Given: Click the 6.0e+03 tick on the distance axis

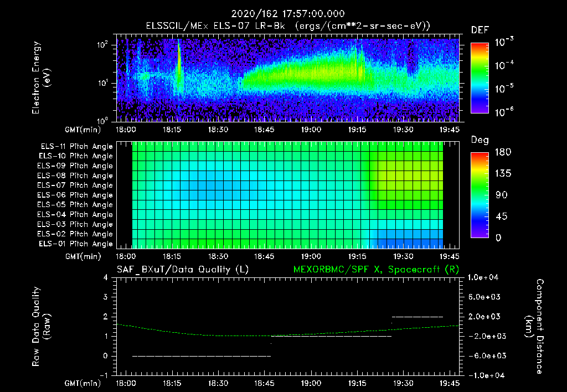Looking at the screenshot, I should 484,297.
